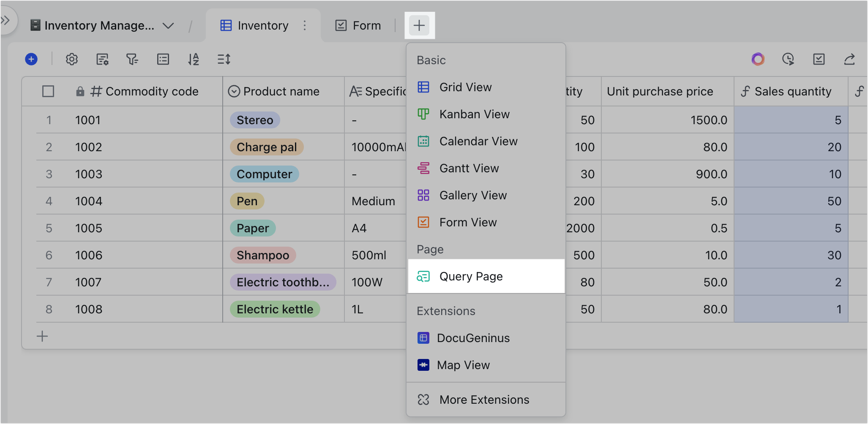Image resolution: width=868 pixels, height=424 pixels.
Task: Select the checkbox for row 1 Stereo
Action: [x=48, y=120]
